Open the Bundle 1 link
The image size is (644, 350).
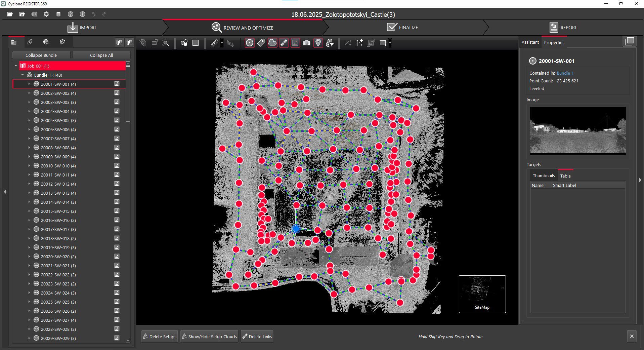coord(565,73)
